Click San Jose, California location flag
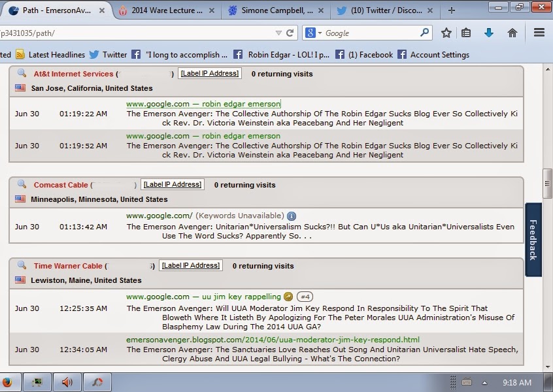Screen dimensions: 553x392 [x=20, y=88]
